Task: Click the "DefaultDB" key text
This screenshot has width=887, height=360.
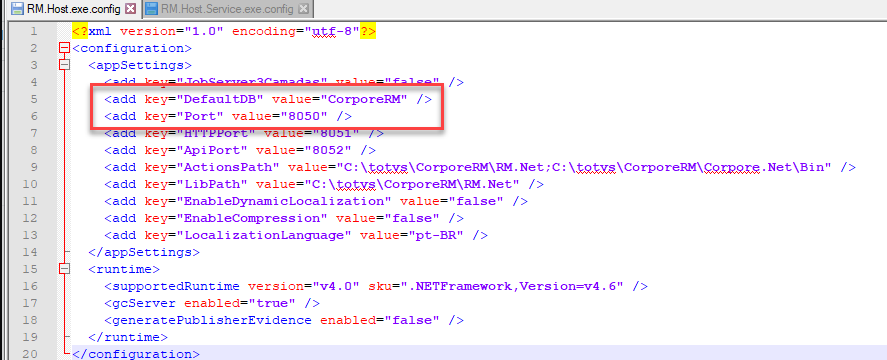Action: click(x=221, y=99)
